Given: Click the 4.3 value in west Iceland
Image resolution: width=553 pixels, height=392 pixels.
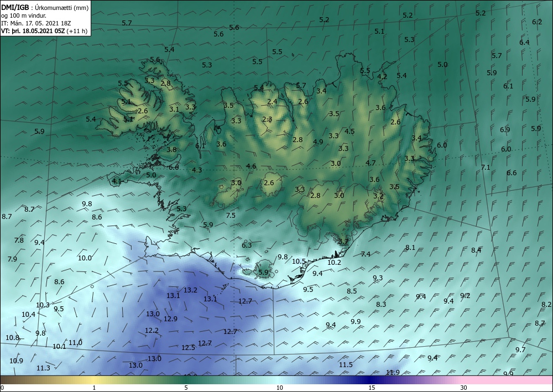Looking at the screenshot, I should point(197,170).
